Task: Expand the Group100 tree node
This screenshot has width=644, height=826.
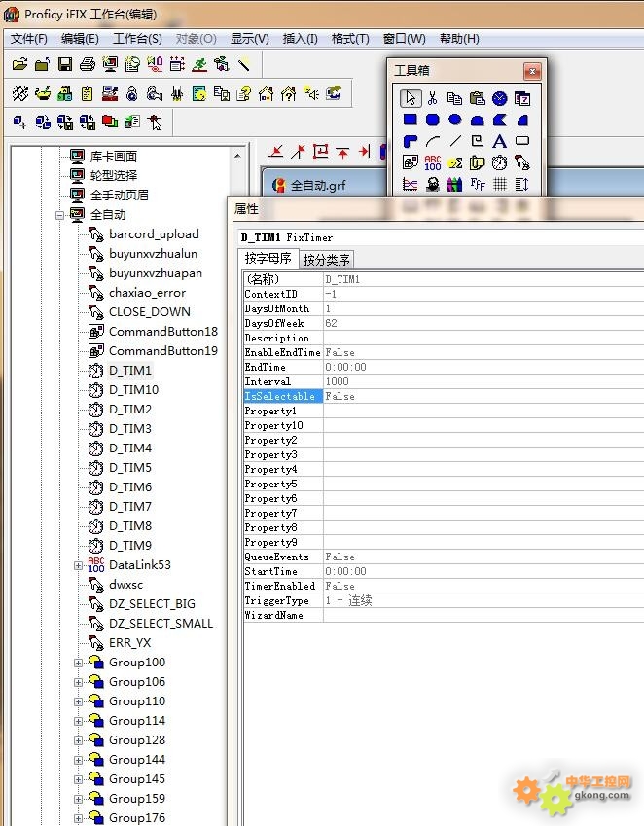Action: (x=79, y=662)
